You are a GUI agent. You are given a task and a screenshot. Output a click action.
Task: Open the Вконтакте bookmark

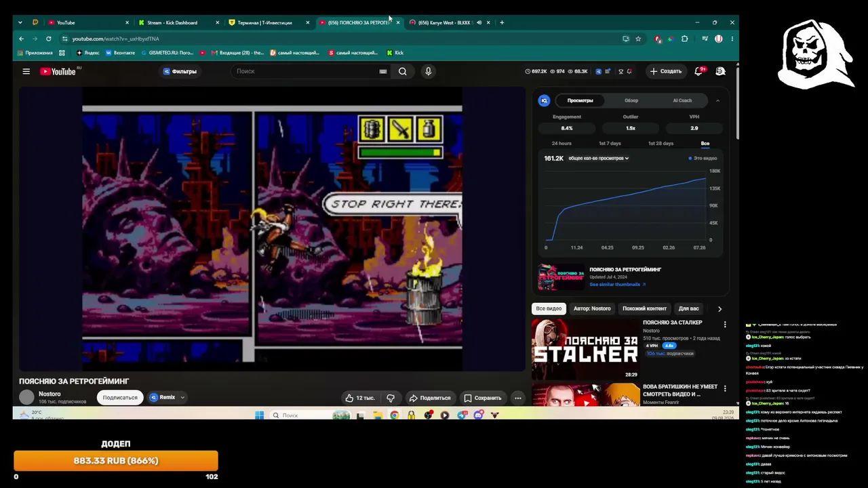pyautogui.click(x=120, y=52)
